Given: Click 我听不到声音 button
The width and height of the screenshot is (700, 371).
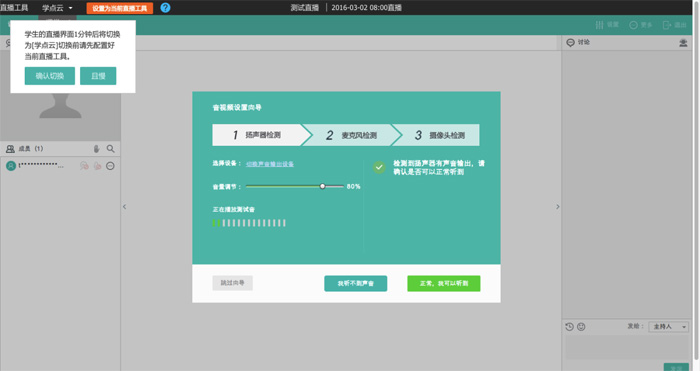Looking at the screenshot, I should (355, 283).
